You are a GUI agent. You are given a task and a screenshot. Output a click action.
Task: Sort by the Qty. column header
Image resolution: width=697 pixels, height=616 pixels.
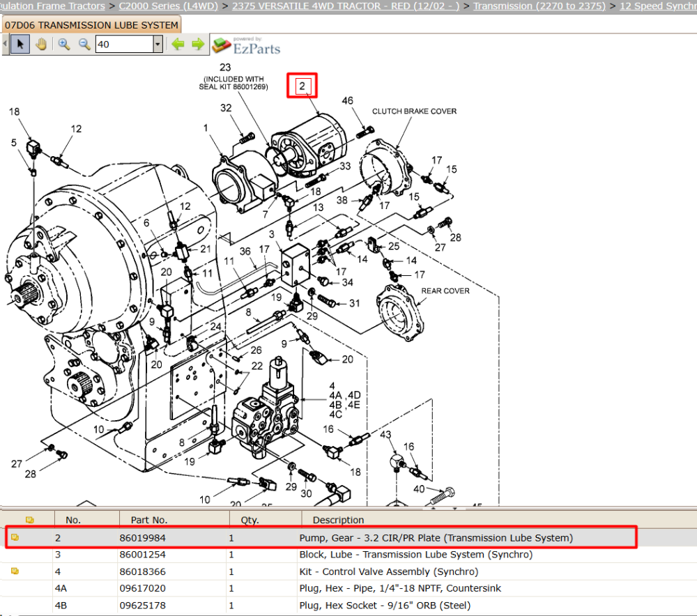point(250,520)
